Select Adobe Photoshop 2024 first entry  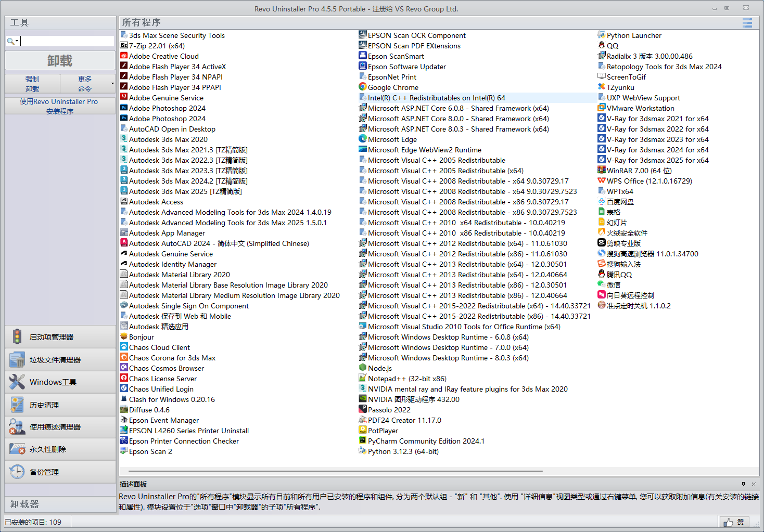coord(163,108)
